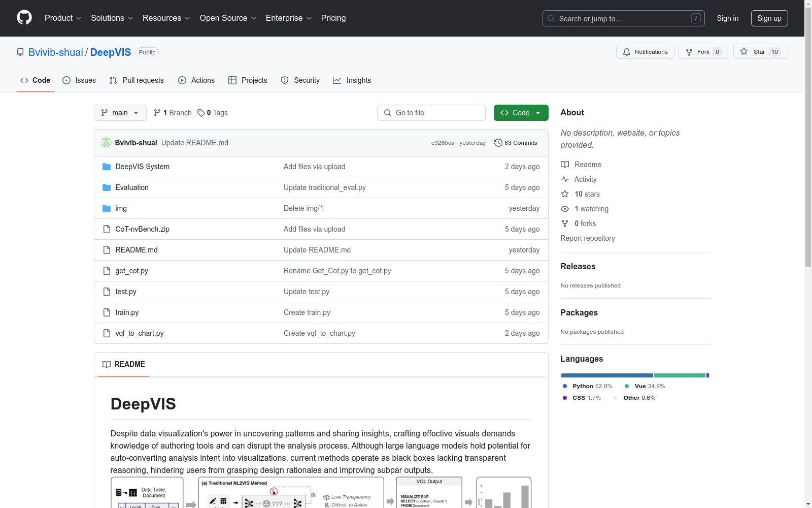The image size is (812, 508).
Task: Click the Packages heading link
Action: click(x=579, y=312)
